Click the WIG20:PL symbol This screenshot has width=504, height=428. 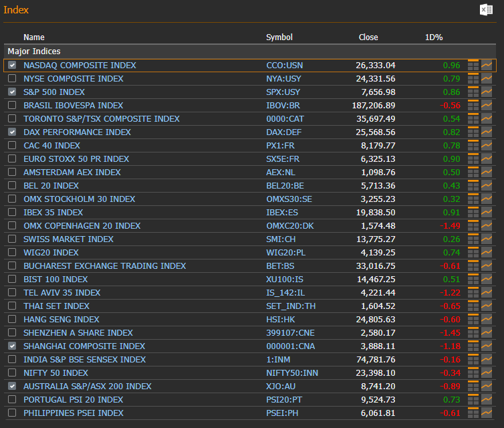coord(285,253)
